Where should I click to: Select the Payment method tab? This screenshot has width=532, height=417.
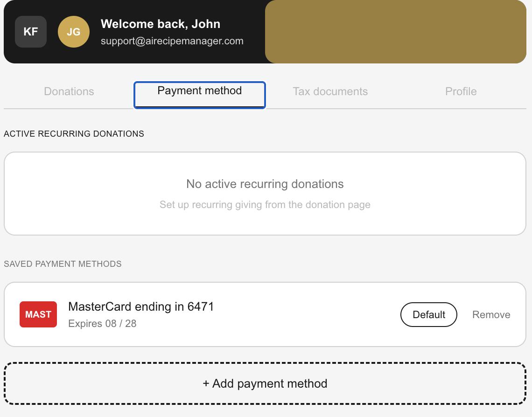tap(200, 95)
